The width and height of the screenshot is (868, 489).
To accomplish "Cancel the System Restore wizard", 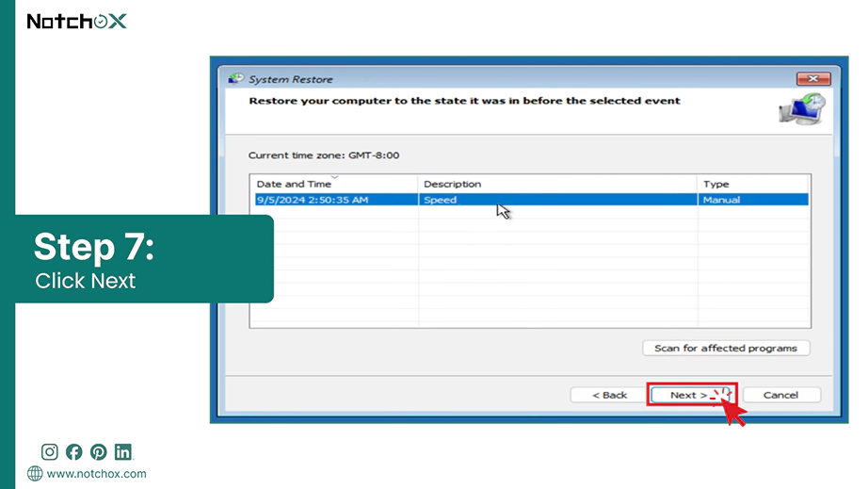I will (x=781, y=395).
